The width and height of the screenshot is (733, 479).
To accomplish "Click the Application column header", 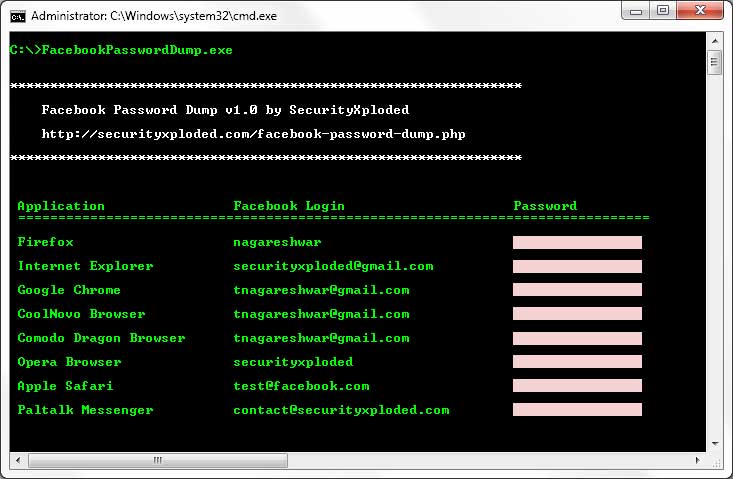I will [61, 206].
